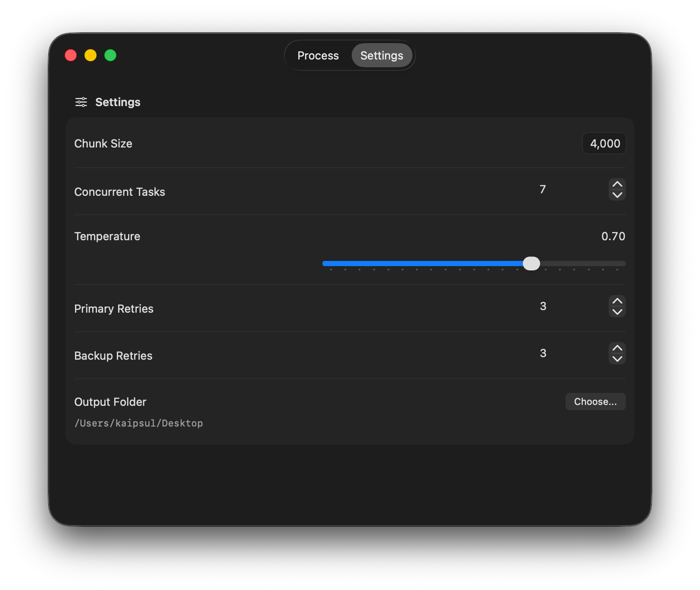Switch to the Process tab

coord(318,55)
